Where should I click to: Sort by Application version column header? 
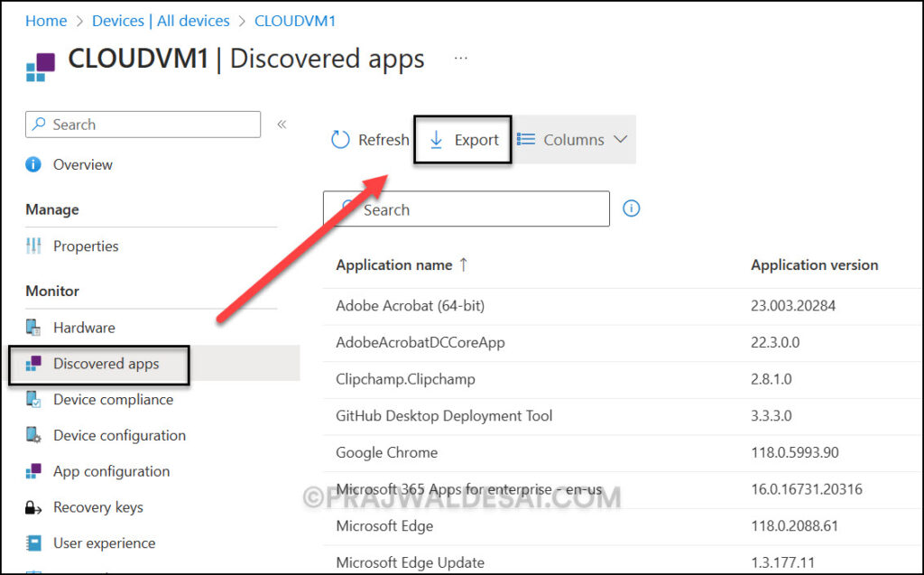(815, 264)
